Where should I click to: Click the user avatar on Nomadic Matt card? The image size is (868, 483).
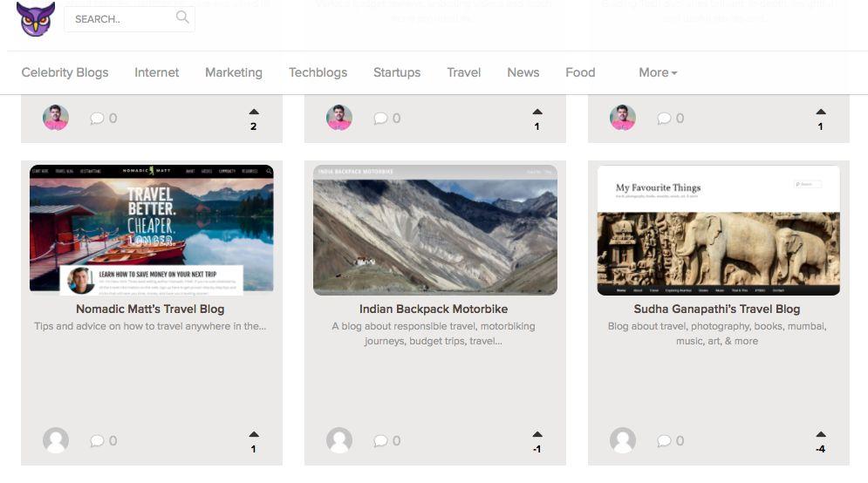[56, 440]
